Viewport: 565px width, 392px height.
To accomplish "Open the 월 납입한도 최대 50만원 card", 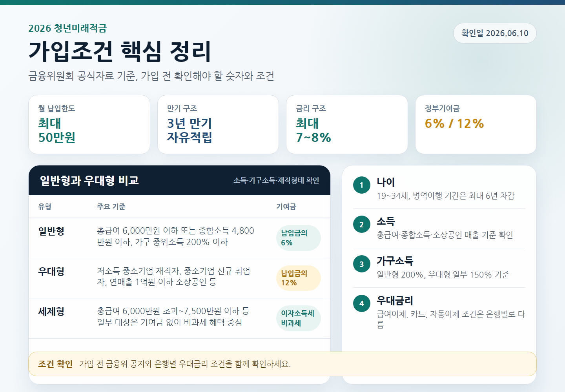I will [x=89, y=124].
